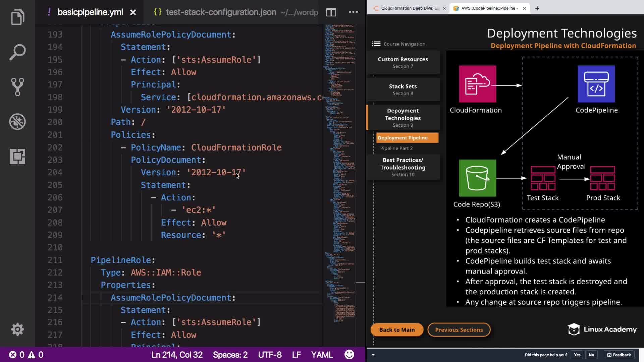The height and width of the screenshot is (362, 644).
Task: Open the Debug view icon
Action: pos(17,122)
